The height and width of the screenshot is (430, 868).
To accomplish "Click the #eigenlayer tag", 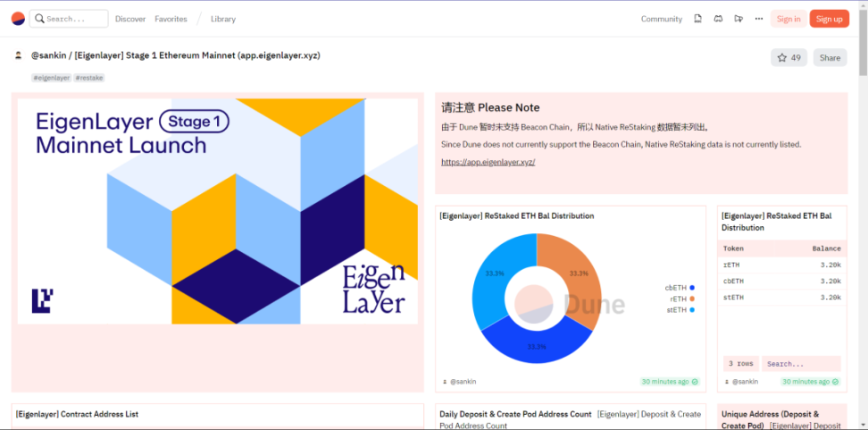I will (52, 78).
